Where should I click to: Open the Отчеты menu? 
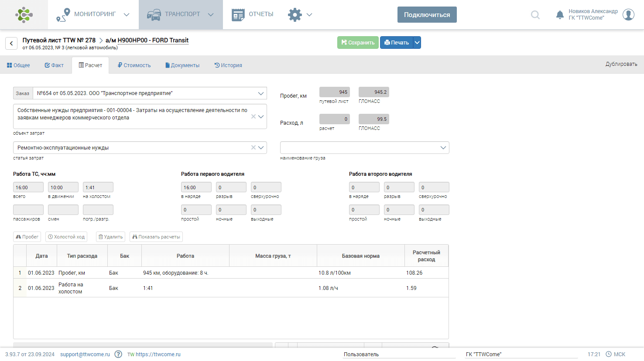click(x=253, y=14)
